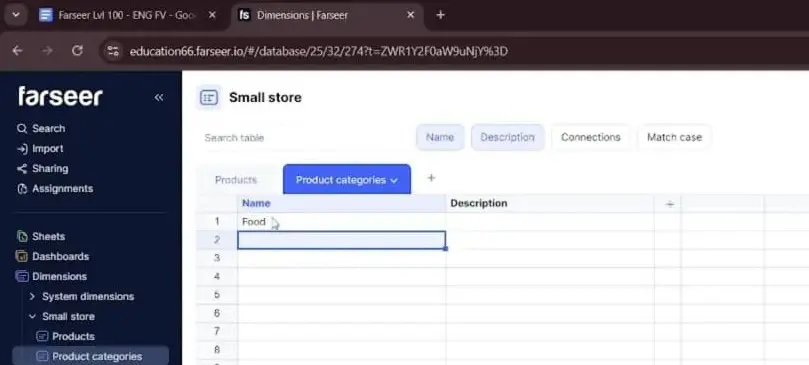Select row number 3 header
809x365 pixels.
tap(217, 258)
